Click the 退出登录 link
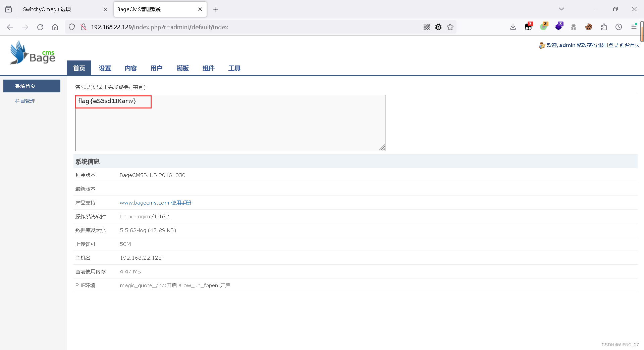Image resolution: width=644 pixels, height=350 pixels. 608,45
